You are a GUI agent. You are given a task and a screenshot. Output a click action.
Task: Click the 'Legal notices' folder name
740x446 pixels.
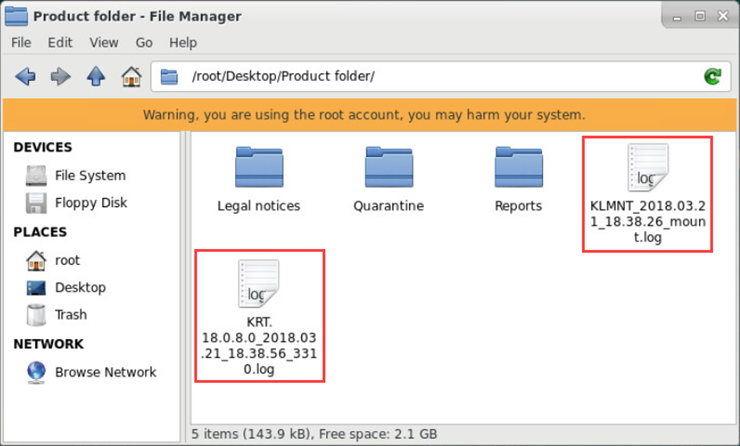coord(259,206)
